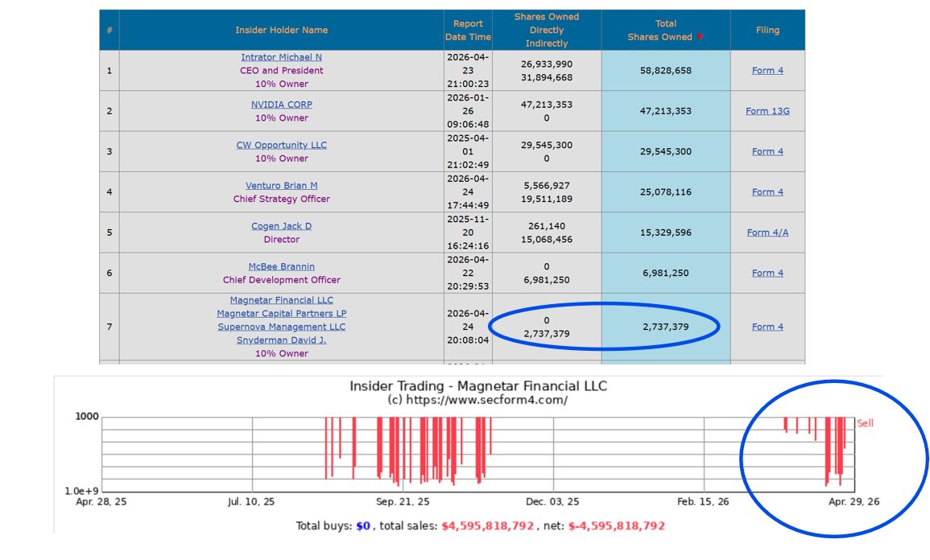Viewport: 930px width, 560px height.
Task: Click the Filing column header
Action: click(x=767, y=31)
